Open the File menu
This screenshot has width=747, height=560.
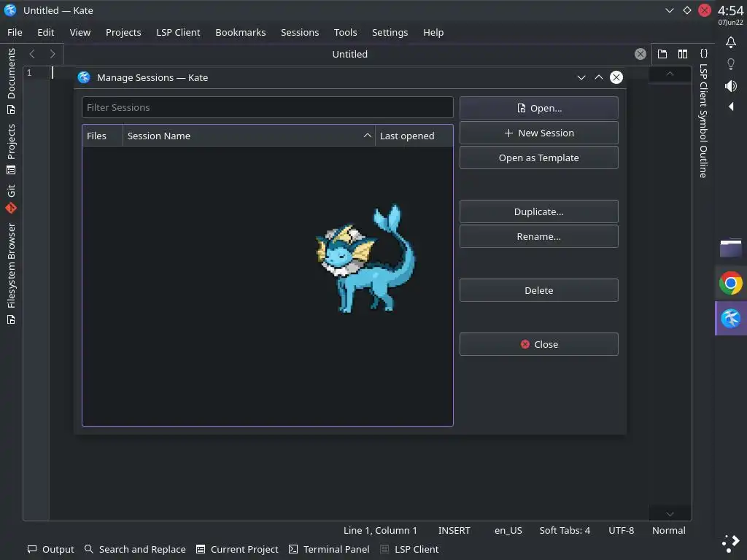[15, 32]
